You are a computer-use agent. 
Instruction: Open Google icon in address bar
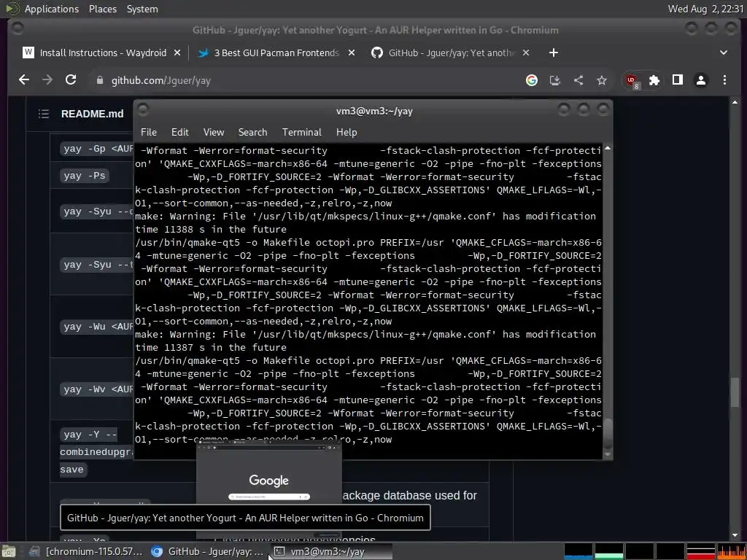click(x=532, y=80)
